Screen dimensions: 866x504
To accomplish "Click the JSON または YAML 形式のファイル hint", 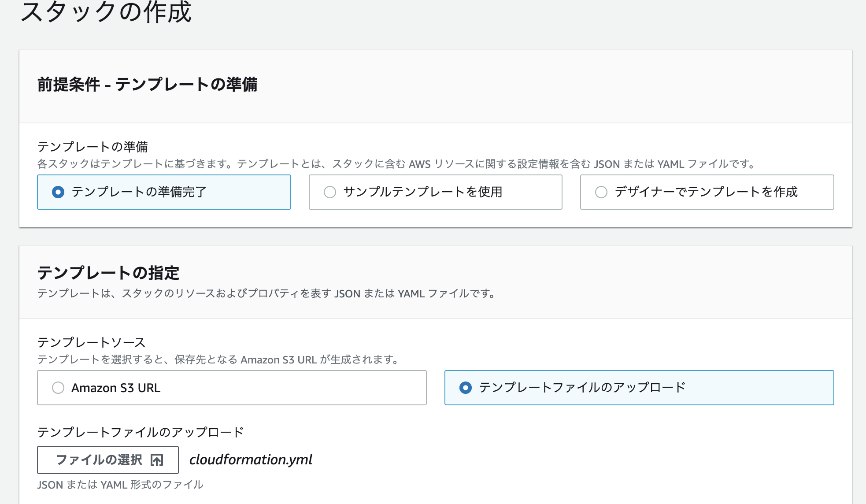I will 120,485.
